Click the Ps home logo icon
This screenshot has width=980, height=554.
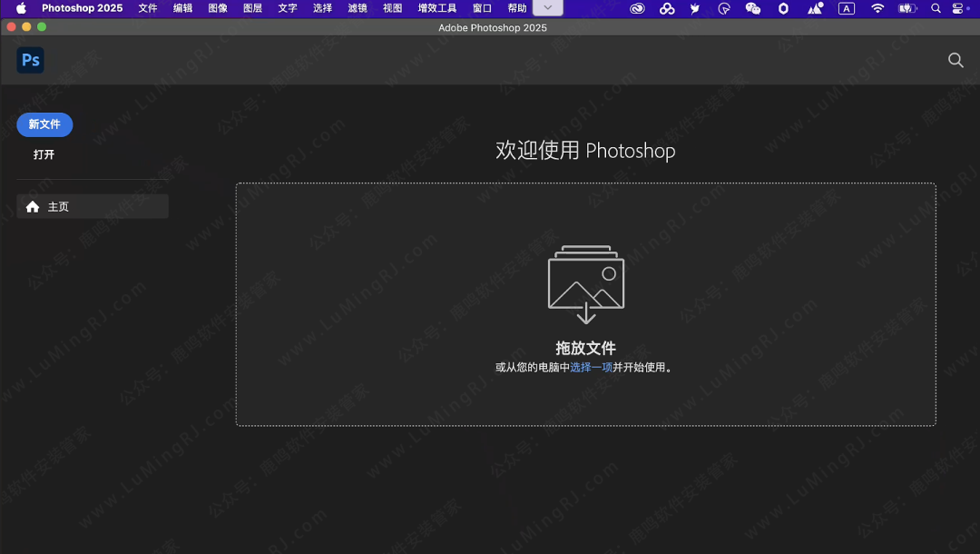pos(30,60)
